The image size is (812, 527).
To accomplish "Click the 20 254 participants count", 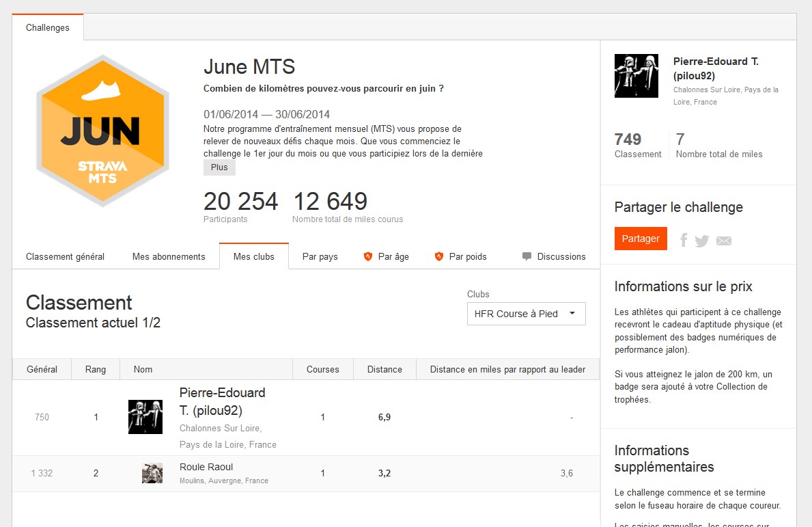I will (241, 201).
